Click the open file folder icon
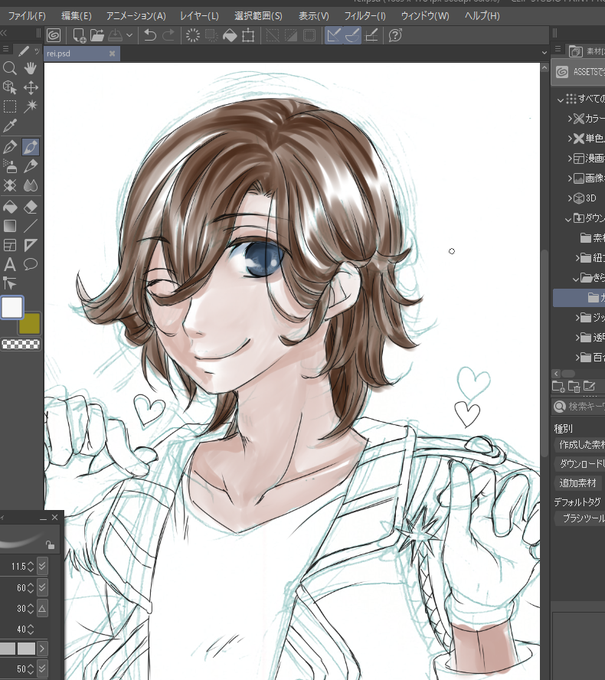This screenshot has height=680, width=605. (x=97, y=35)
